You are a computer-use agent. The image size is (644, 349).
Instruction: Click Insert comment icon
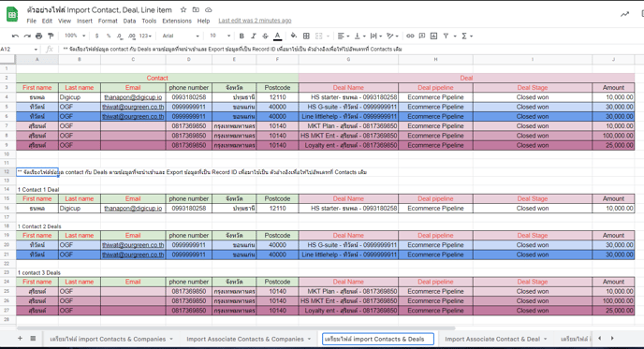point(422,36)
